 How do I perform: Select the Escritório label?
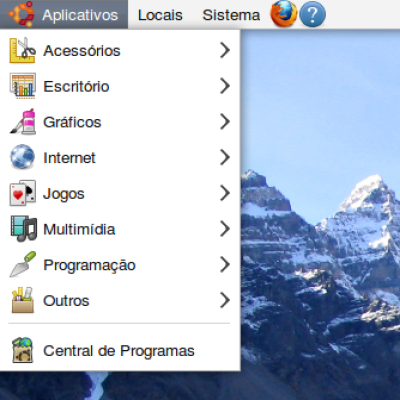click(76, 87)
